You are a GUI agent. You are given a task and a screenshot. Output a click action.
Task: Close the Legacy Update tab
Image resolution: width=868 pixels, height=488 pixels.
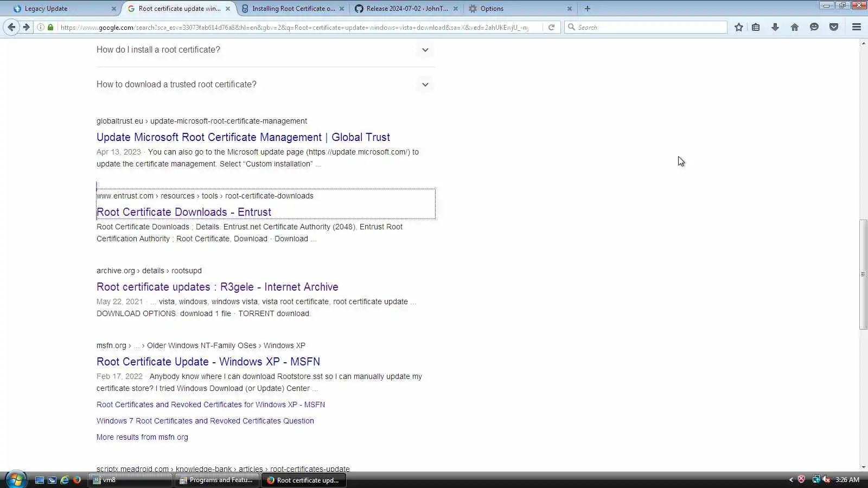tap(113, 9)
